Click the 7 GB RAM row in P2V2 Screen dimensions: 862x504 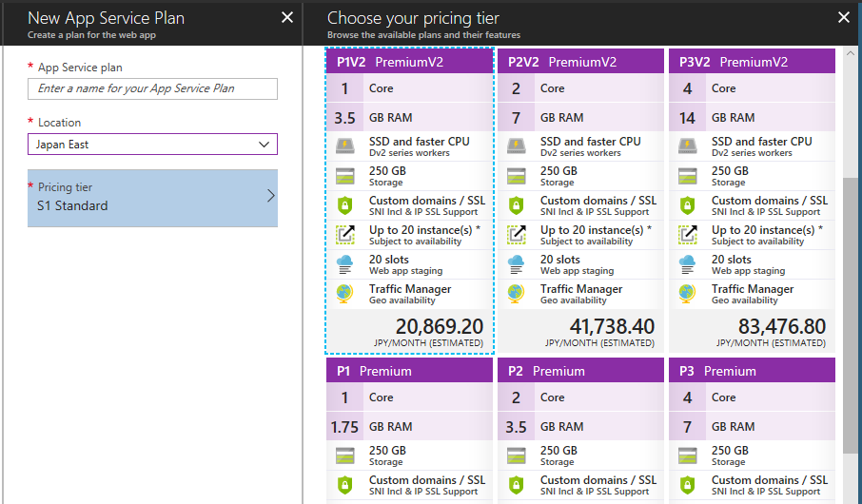click(x=581, y=118)
